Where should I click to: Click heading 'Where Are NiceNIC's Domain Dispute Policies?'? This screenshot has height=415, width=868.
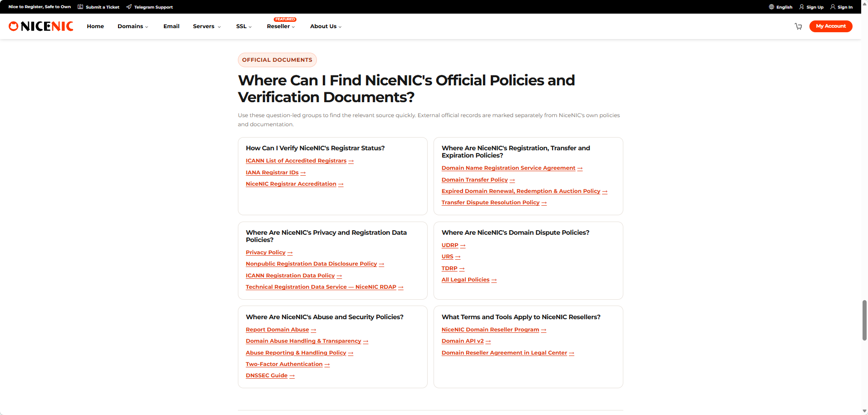coord(515,232)
